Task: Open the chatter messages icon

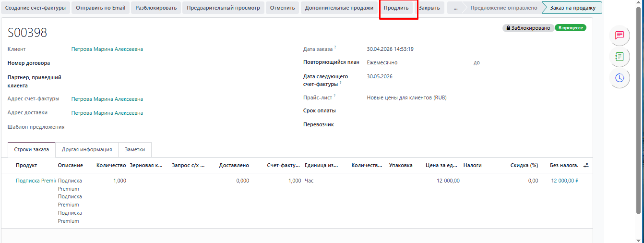Action: click(620, 35)
